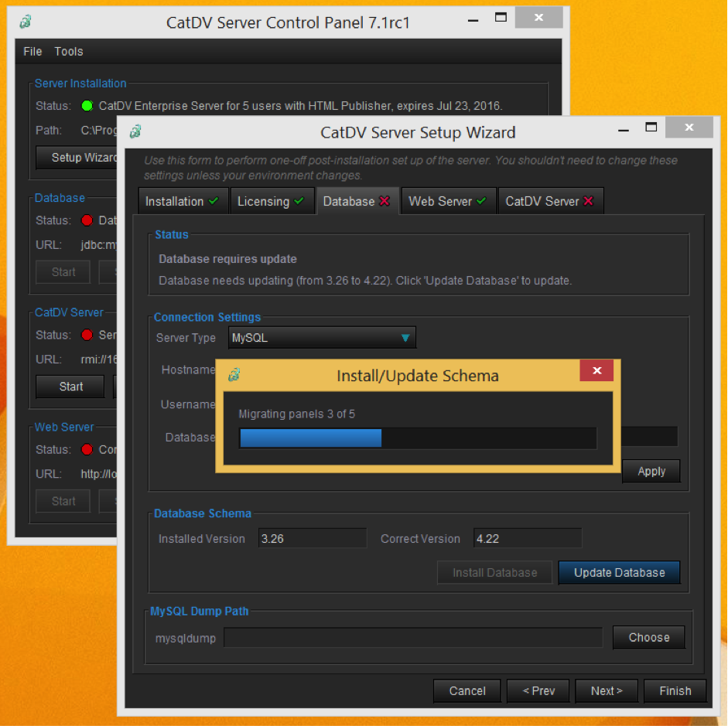Click the Migrating panels progress bar
Viewport: 728px width, 726px height.
(418, 438)
